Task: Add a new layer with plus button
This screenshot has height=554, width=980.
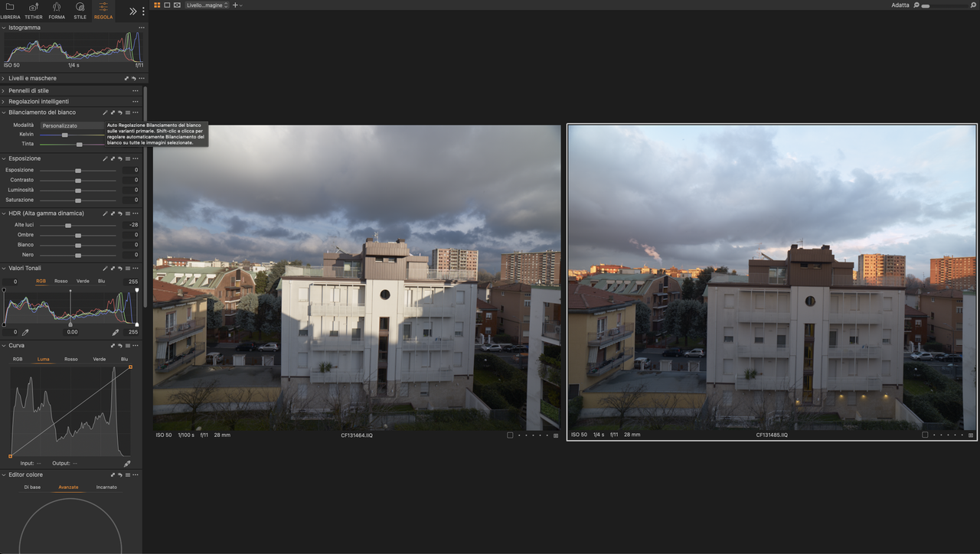Action: click(237, 5)
